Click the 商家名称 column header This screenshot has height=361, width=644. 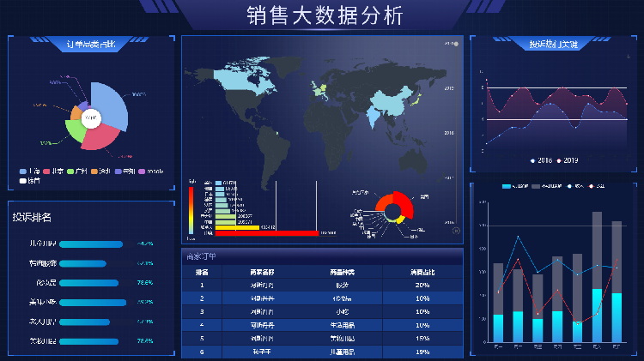click(x=262, y=272)
